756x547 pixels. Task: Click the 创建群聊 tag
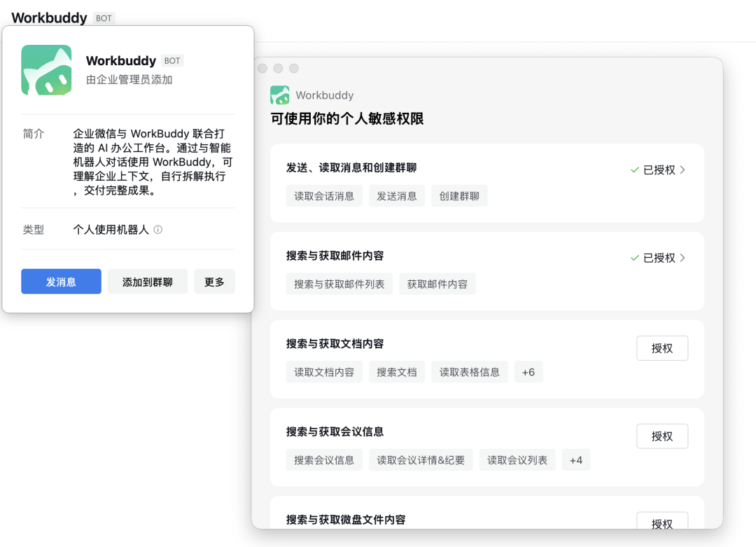point(459,196)
